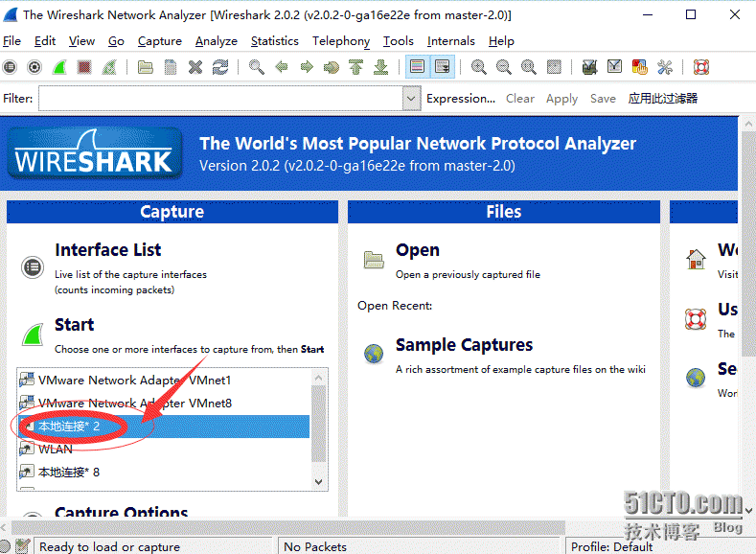Open the File menu

[x=11, y=41]
